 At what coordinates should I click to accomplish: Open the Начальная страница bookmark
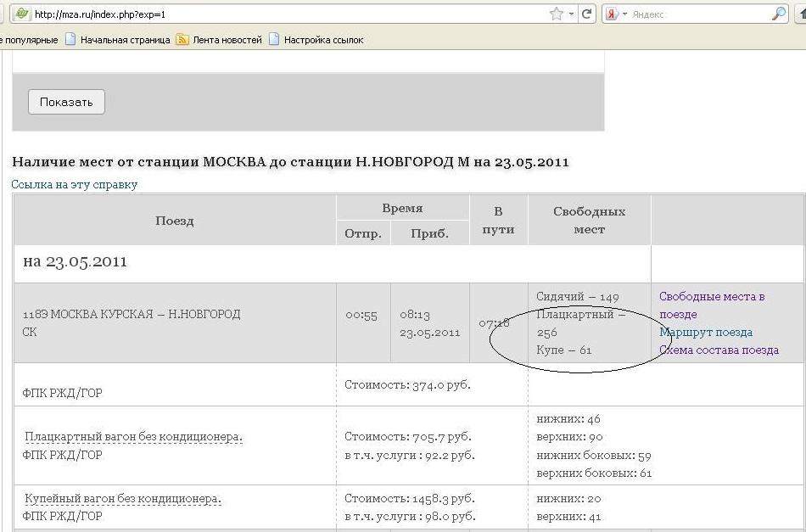point(125,40)
